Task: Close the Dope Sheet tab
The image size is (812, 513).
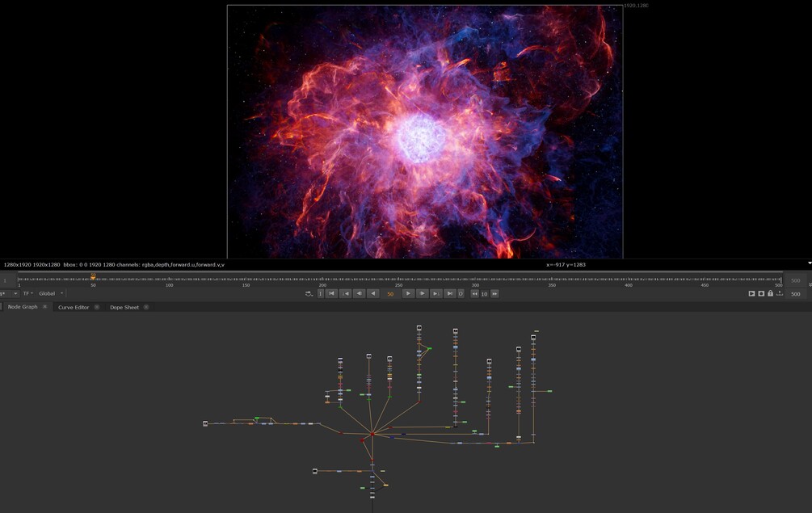Action: pyautogui.click(x=146, y=307)
